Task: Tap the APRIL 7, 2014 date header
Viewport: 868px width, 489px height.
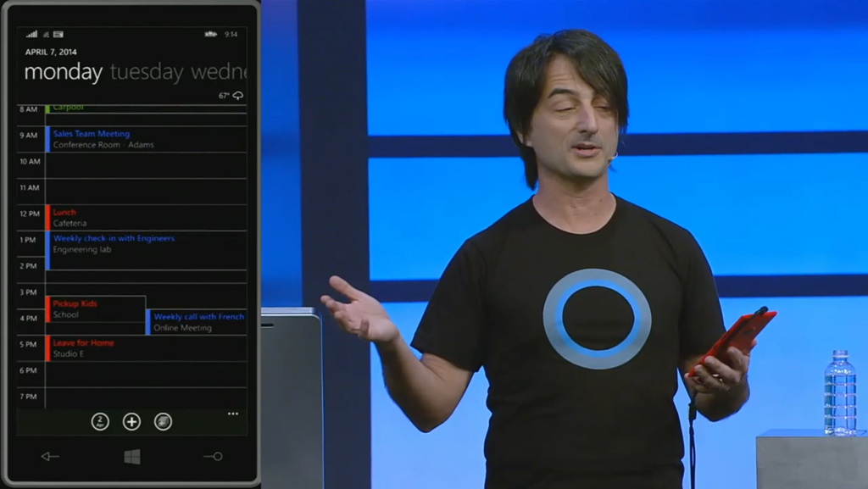Action: 51,52
